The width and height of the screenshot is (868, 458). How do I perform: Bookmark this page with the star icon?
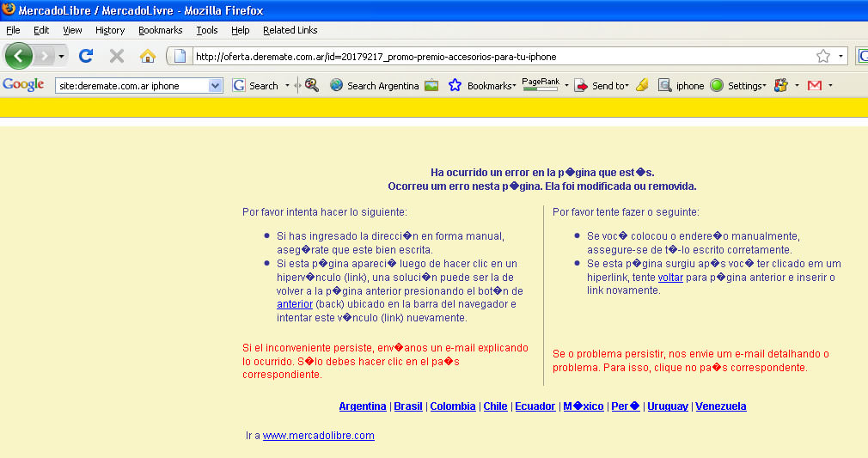tap(823, 56)
